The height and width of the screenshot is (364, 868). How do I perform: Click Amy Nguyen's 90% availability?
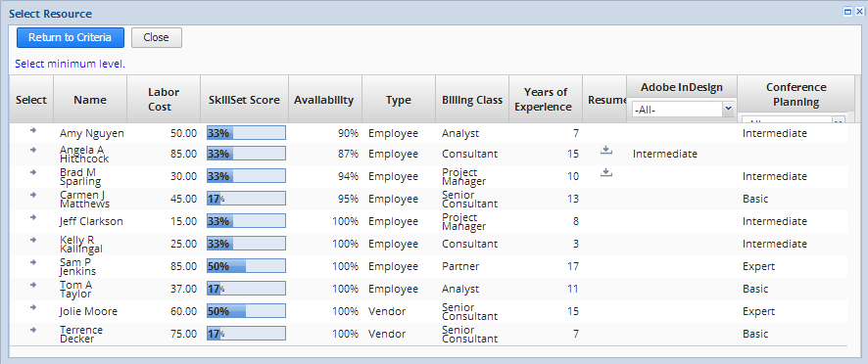(347, 133)
